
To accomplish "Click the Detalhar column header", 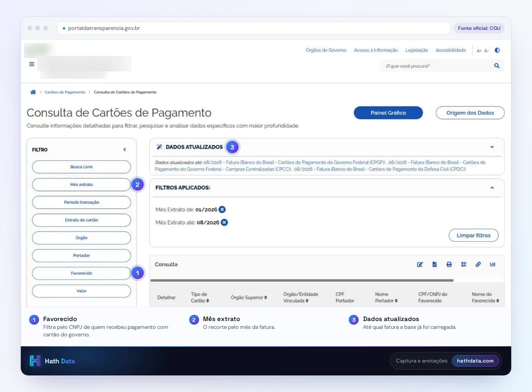I will [x=166, y=298].
